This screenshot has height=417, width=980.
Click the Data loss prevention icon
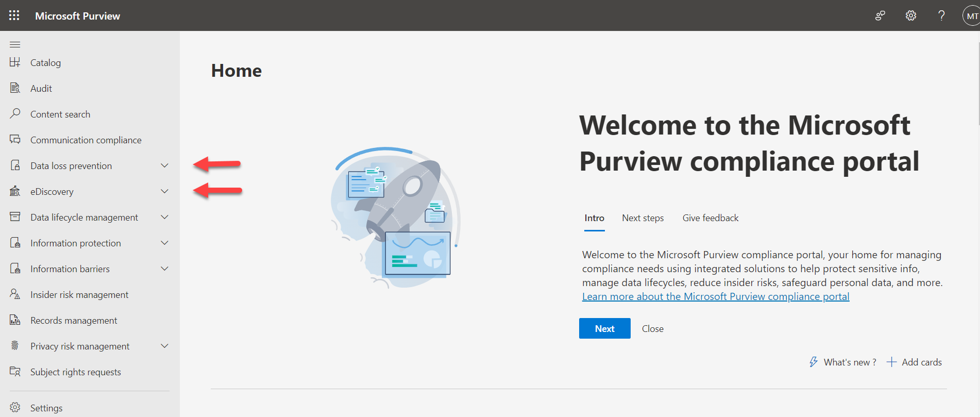(15, 165)
